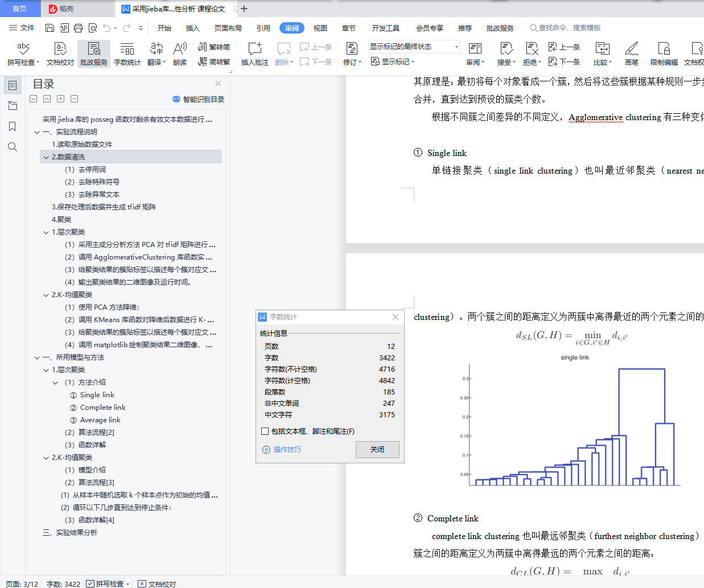The height and width of the screenshot is (588, 704).
Task: Click the Undo arrow icon
Action: [x=107, y=28]
